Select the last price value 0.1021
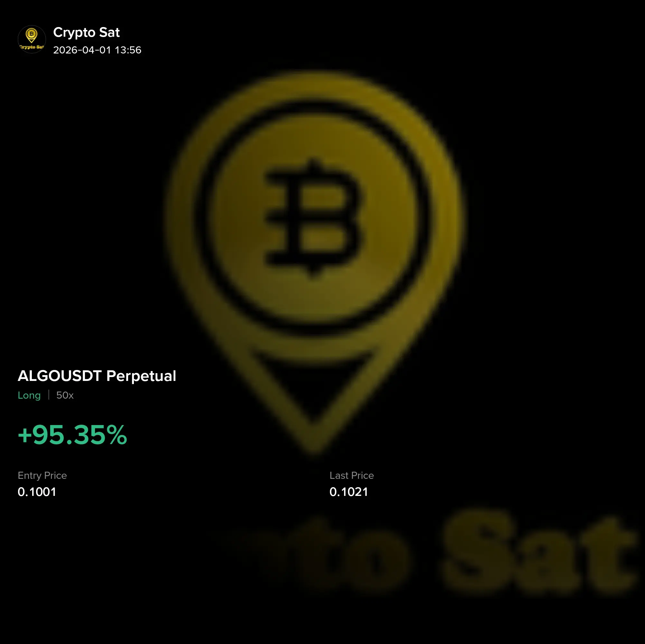Image resolution: width=645 pixels, height=644 pixels. [x=349, y=492]
